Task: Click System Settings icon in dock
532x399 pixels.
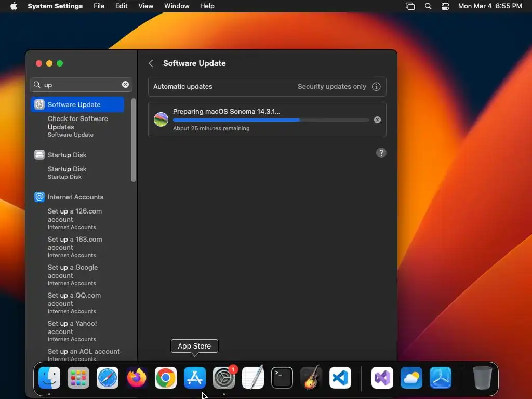Action: coord(224,377)
